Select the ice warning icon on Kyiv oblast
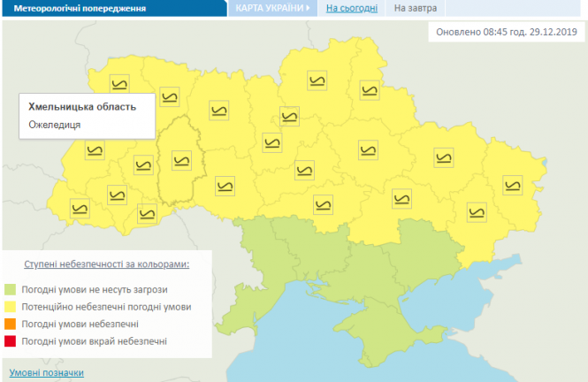The width and height of the screenshot is (588, 382). coord(271,143)
